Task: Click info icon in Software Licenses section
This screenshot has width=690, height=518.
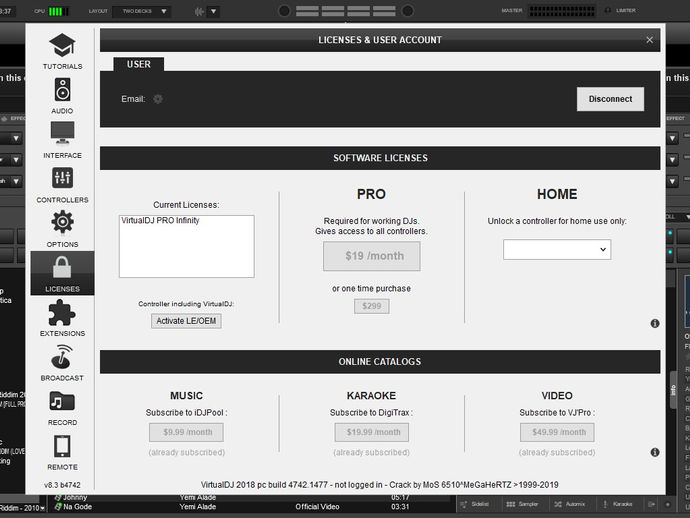Action: point(655,323)
